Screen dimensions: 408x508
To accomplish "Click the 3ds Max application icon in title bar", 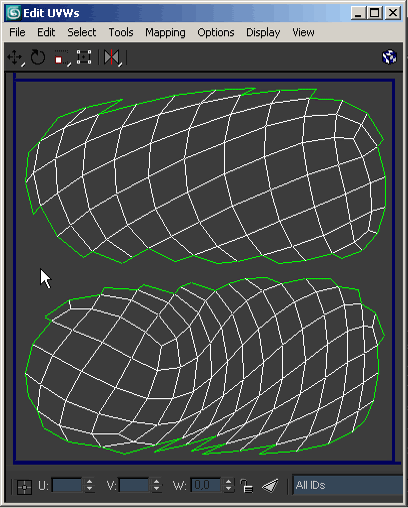I will (x=14, y=13).
